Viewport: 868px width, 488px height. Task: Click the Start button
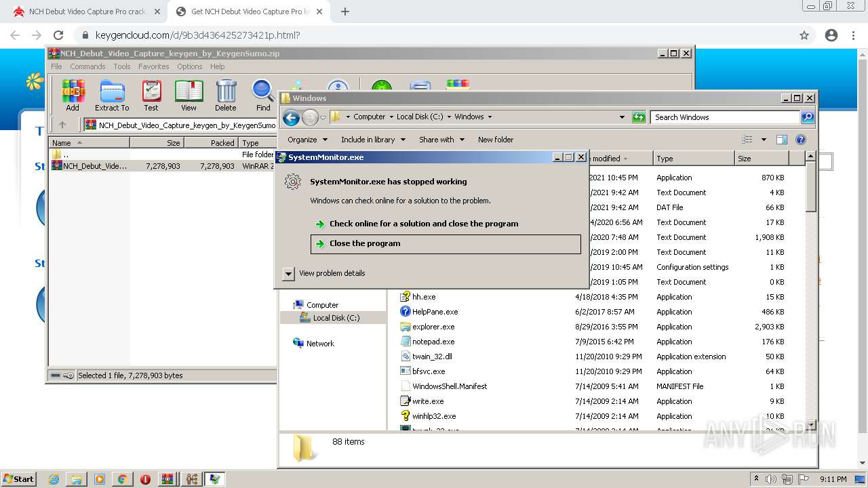click(19, 479)
